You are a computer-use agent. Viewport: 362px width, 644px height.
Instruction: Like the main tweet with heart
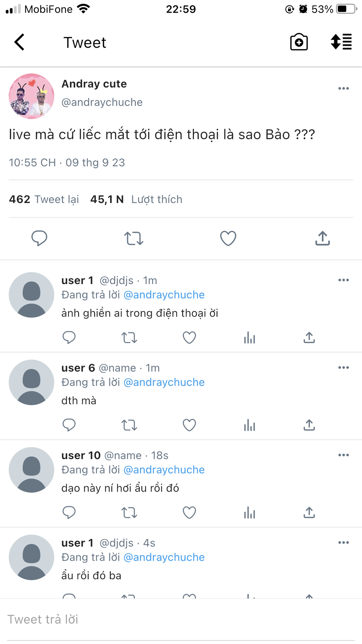point(228,238)
